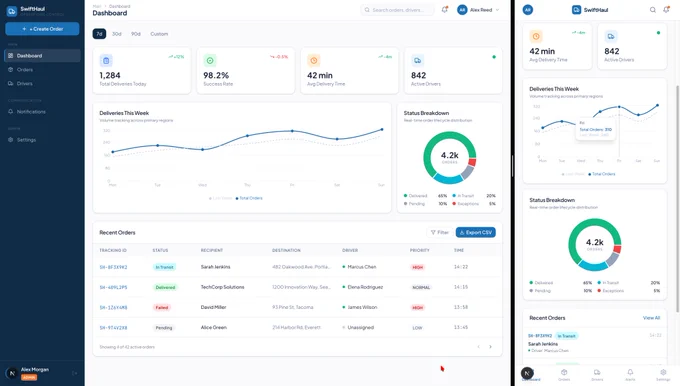Click the red Exceptions segment of desktop donut
Image resolution: width=680 pixels, height=386 pixels.
coord(472,162)
